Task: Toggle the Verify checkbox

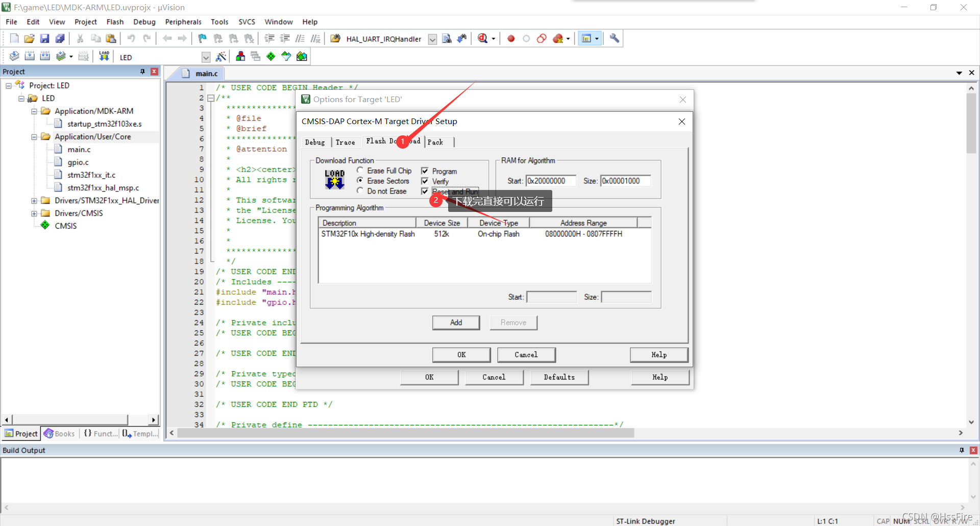Action: click(x=425, y=181)
